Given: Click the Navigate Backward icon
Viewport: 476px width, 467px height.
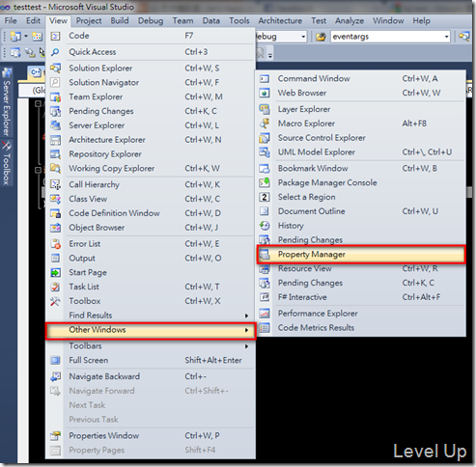Looking at the screenshot, I should pyautogui.click(x=55, y=376).
